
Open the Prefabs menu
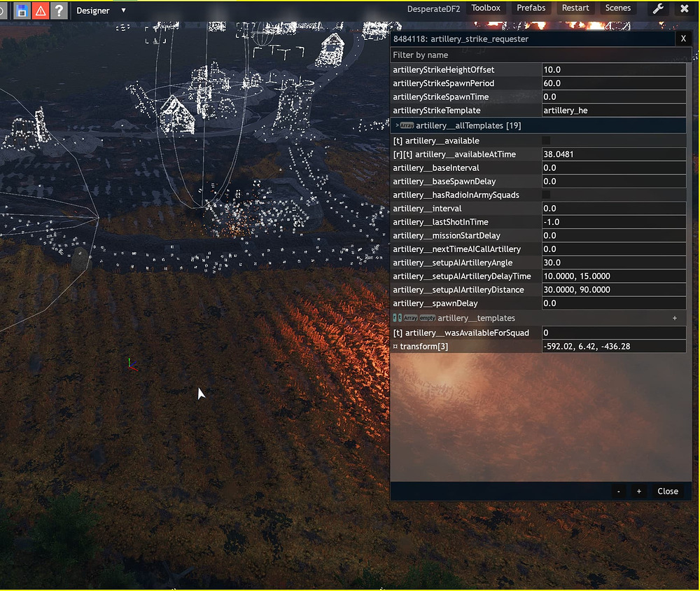click(x=531, y=8)
